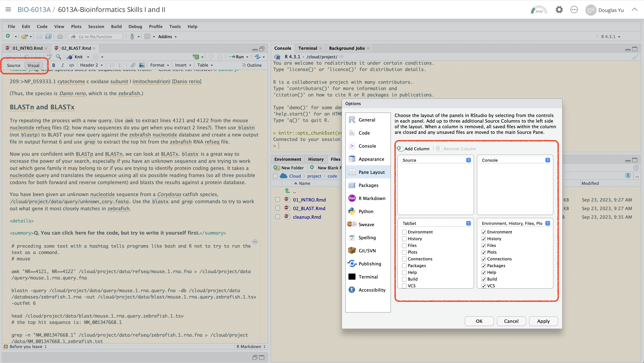This screenshot has width=644, height=363.
Task: Knit the current document
Action: [75, 57]
